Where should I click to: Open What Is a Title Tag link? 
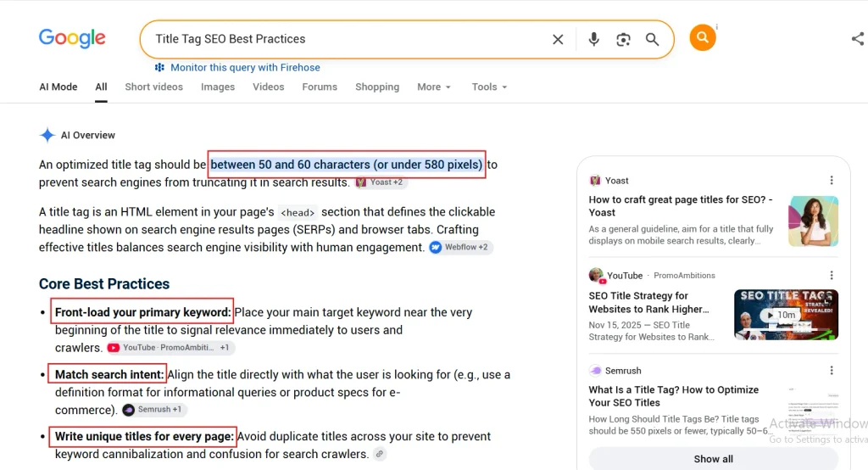pyautogui.click(x=674, y=396)
